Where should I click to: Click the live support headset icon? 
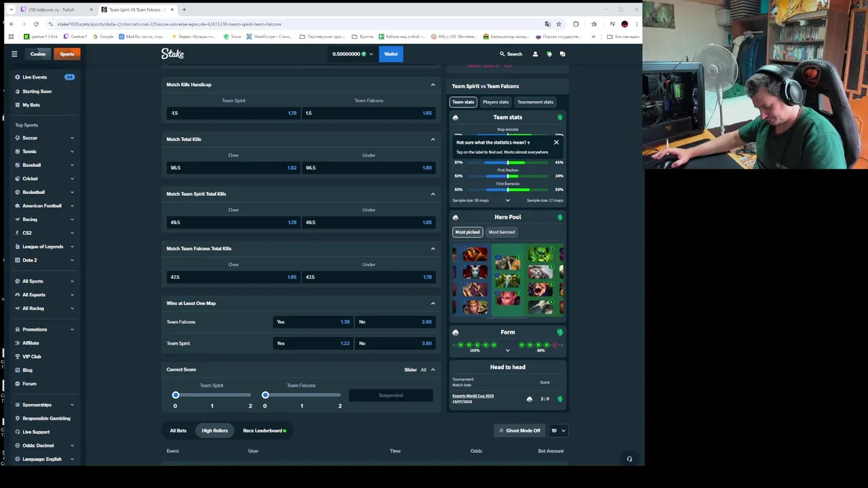coord(629,459)
